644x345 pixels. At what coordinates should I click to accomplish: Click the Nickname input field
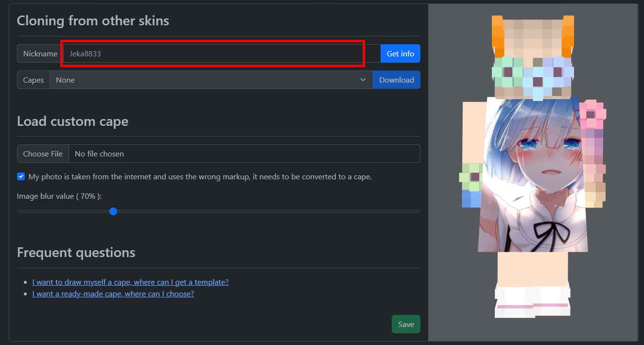222,53
